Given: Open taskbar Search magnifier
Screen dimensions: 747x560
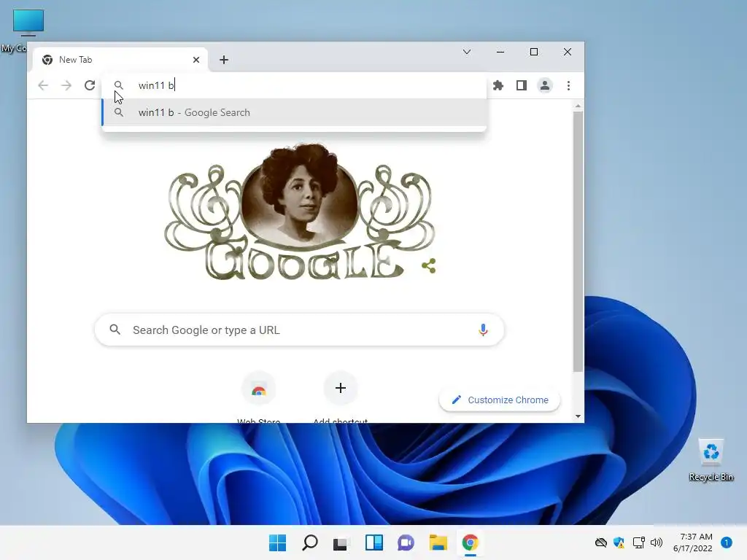Looking at the screenshot, I should point(309,542).
